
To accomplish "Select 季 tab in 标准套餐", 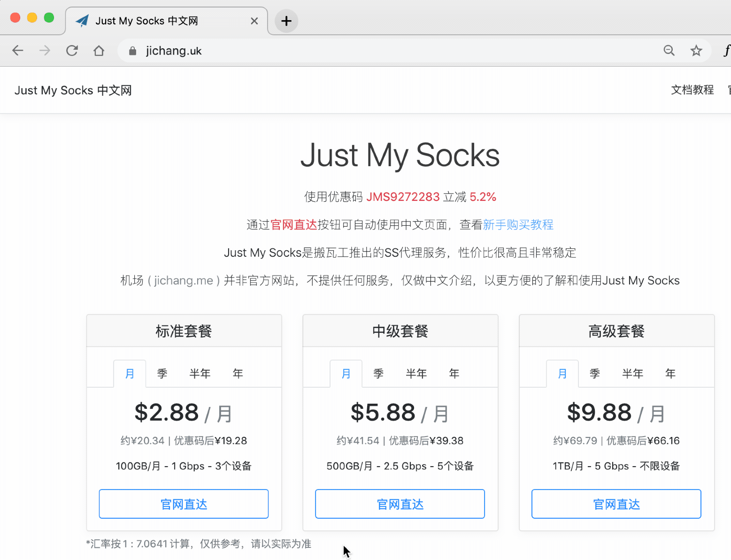I will [162, 374].
